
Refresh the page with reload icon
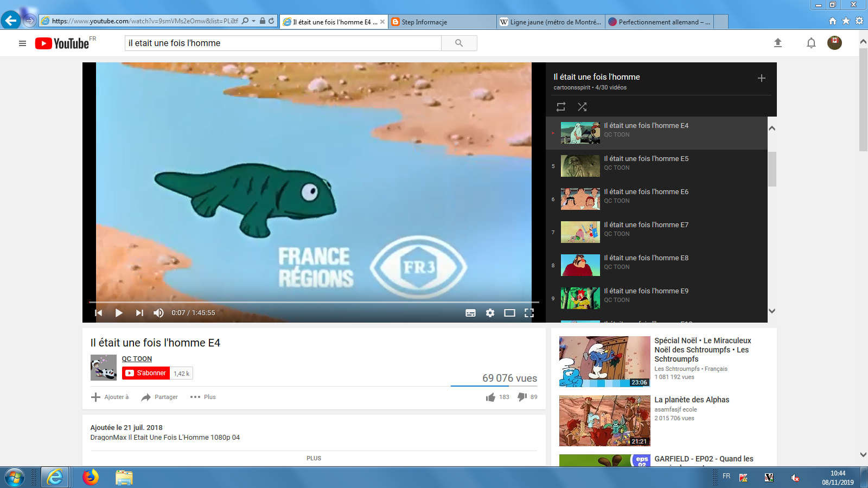[271, 21]
